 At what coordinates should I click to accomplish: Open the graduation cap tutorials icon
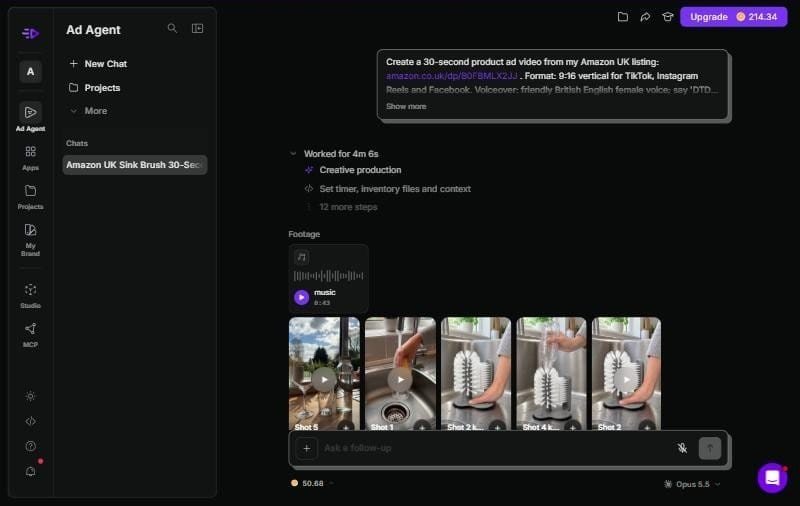667,17
